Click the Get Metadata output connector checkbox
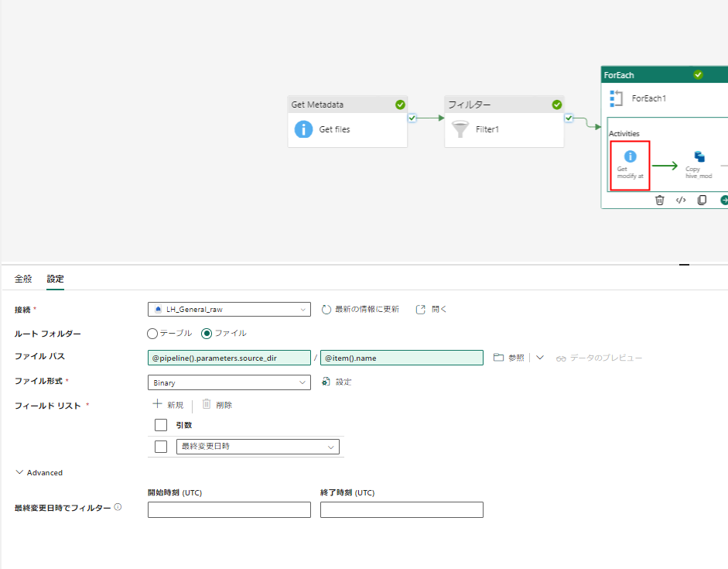 click(412, 118)
